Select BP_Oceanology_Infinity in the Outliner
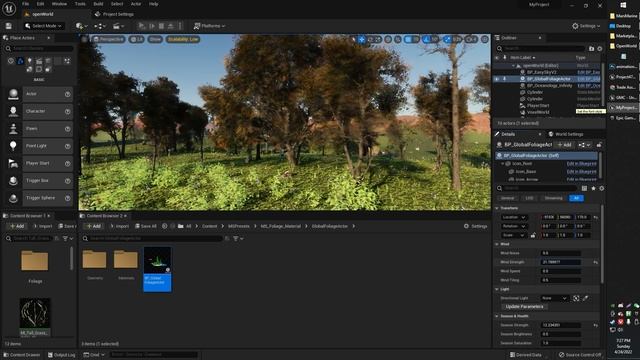The image size is (640, 360). (x=549, y=86)
